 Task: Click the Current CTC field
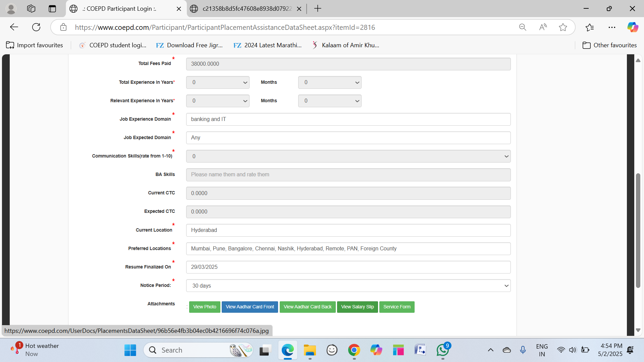click(x=348, y=193)
